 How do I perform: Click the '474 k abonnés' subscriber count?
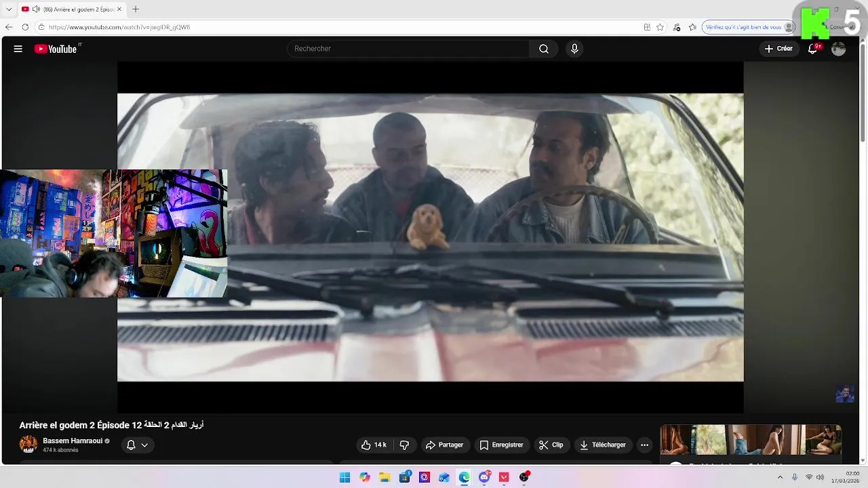point(60,450)
